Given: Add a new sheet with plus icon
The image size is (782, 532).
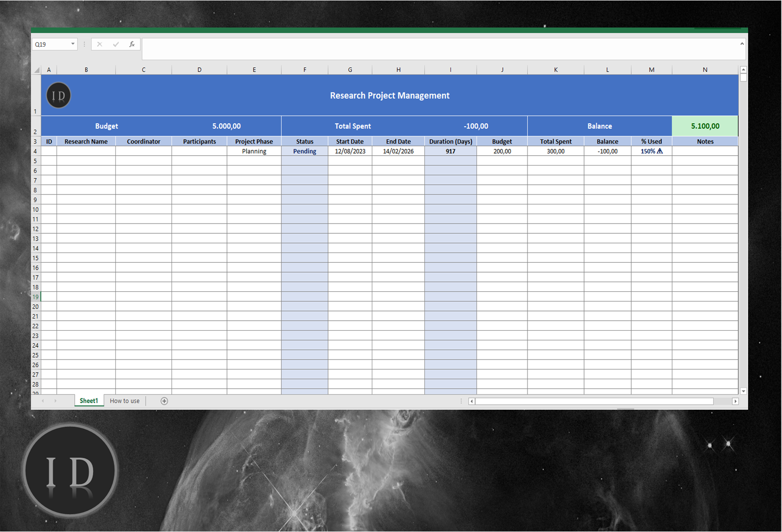Looking at the screenshot, I should (x=165, y=401).
